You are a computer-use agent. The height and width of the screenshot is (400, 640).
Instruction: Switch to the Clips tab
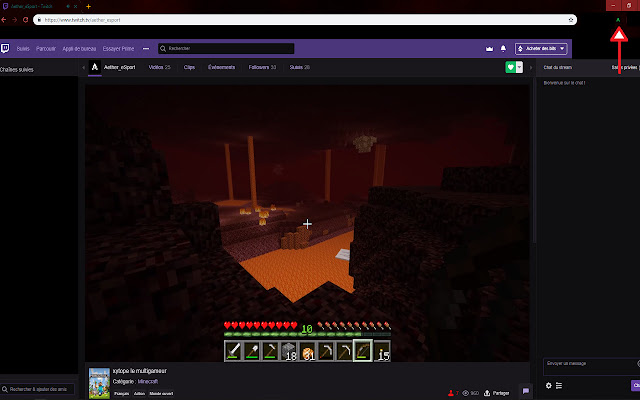point(189,67)
